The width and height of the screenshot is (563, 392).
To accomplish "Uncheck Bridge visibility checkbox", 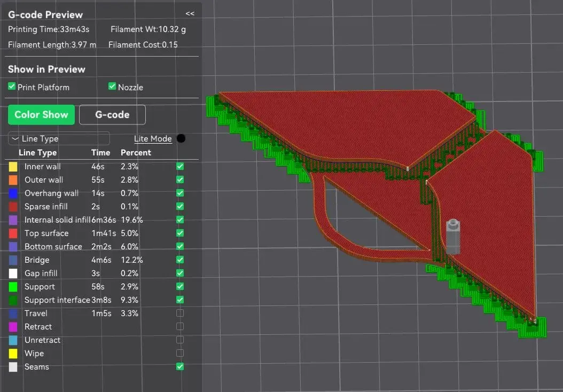I will (x=180, y=260).
